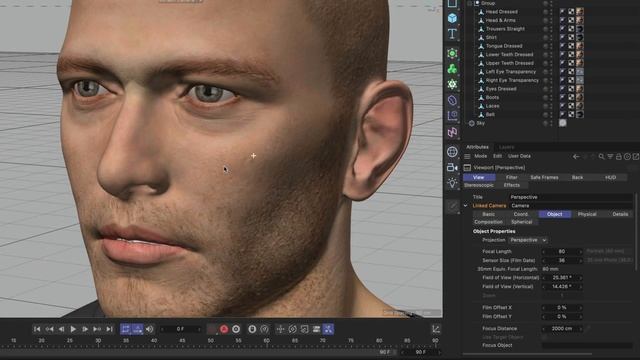Open the green Cloner MoGraph icon
This screenshot has height=360, width=640.
(452, 69)
